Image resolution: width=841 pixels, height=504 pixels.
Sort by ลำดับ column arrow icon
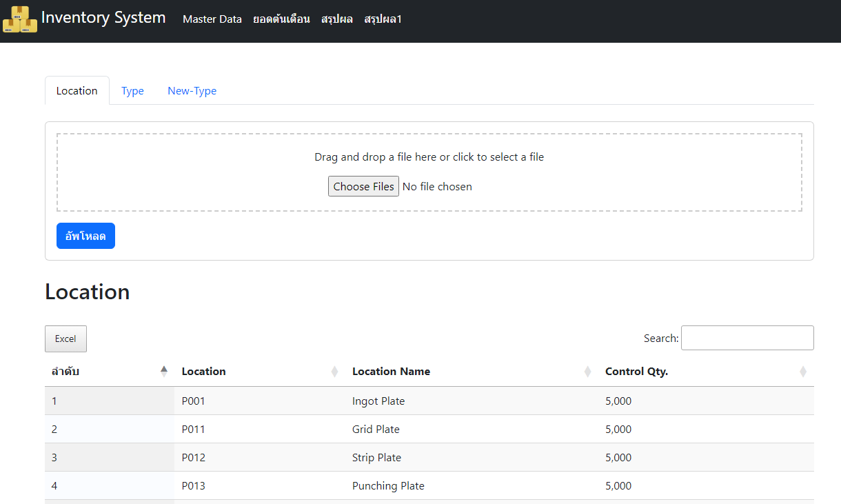click(163, 372)
